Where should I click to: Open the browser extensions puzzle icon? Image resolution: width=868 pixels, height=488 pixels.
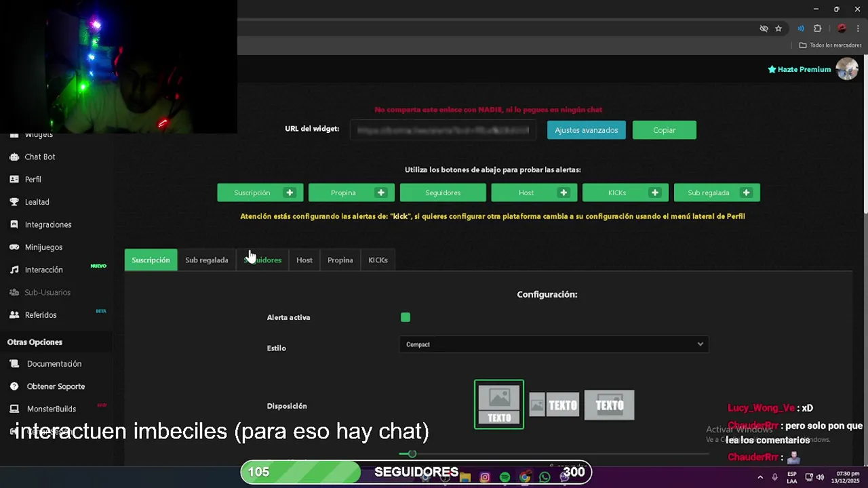tap(817, 28)
